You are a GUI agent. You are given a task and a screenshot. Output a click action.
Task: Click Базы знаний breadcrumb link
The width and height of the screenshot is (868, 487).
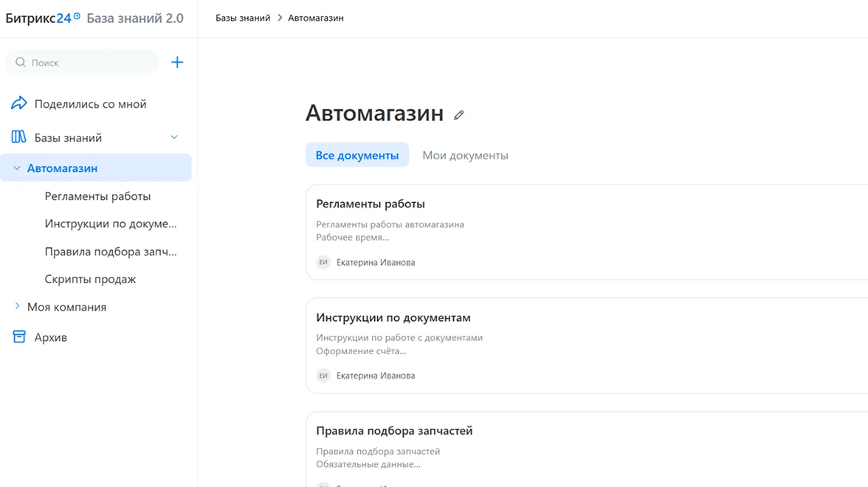[x=242, y=18]
